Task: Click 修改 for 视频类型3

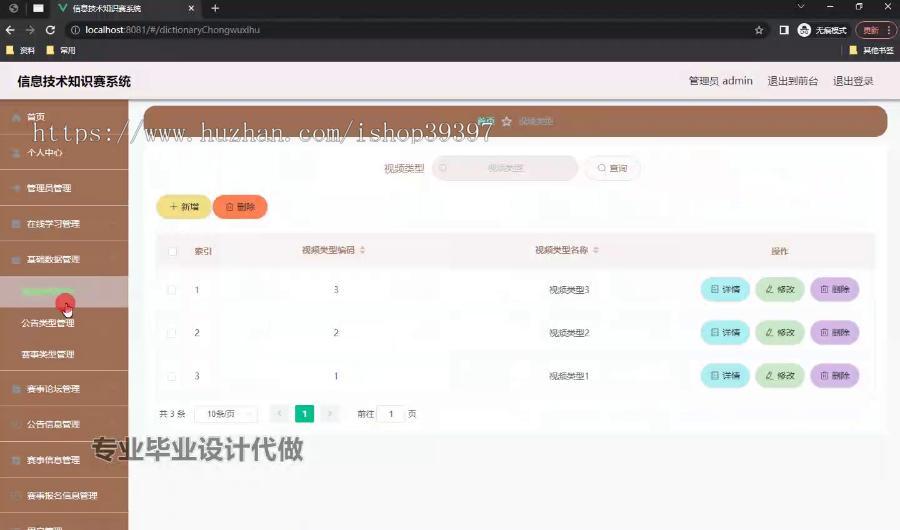Action: (779, 289)
